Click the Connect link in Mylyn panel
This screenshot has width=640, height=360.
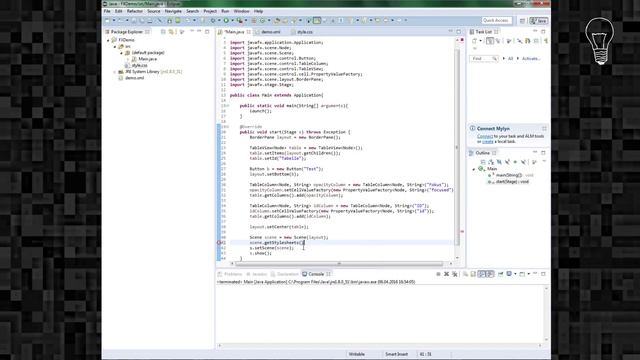click(x=485, y=136)
